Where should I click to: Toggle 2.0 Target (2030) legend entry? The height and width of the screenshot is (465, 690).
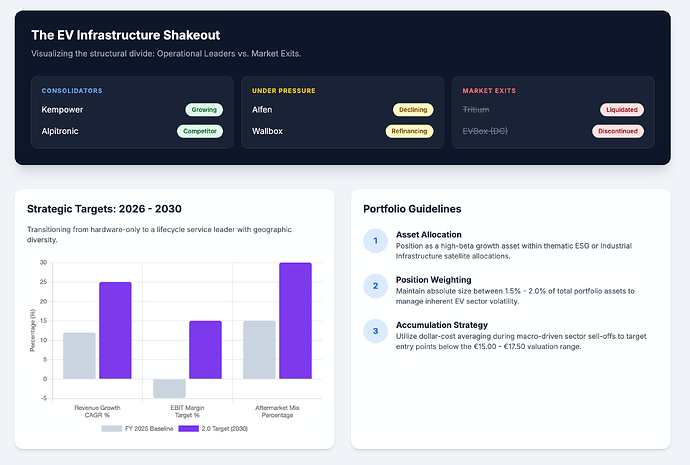coord(213,428)
